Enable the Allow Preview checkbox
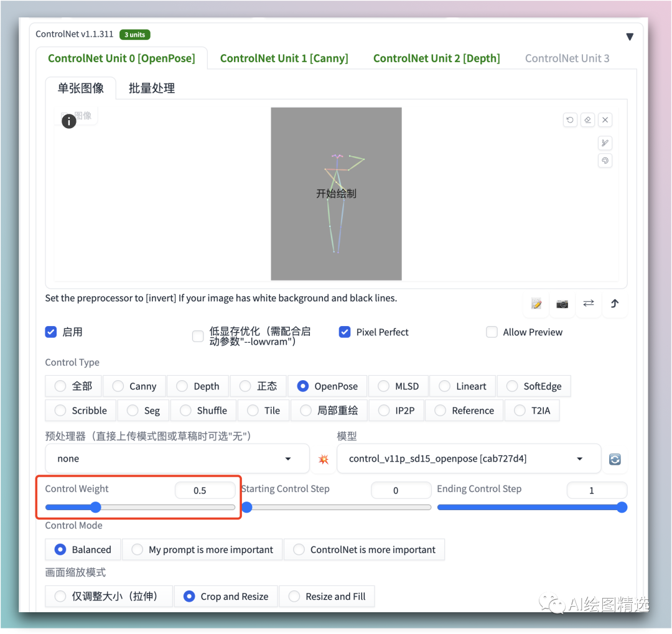 coord(492,332)
